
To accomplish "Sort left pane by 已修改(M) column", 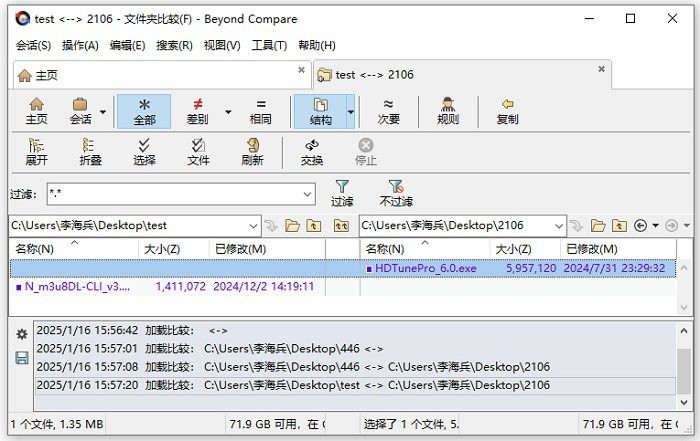I will [240, 249].
